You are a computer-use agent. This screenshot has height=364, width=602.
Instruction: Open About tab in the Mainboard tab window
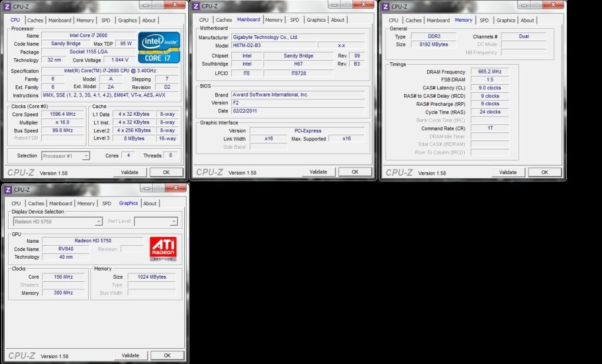[338, 20]
